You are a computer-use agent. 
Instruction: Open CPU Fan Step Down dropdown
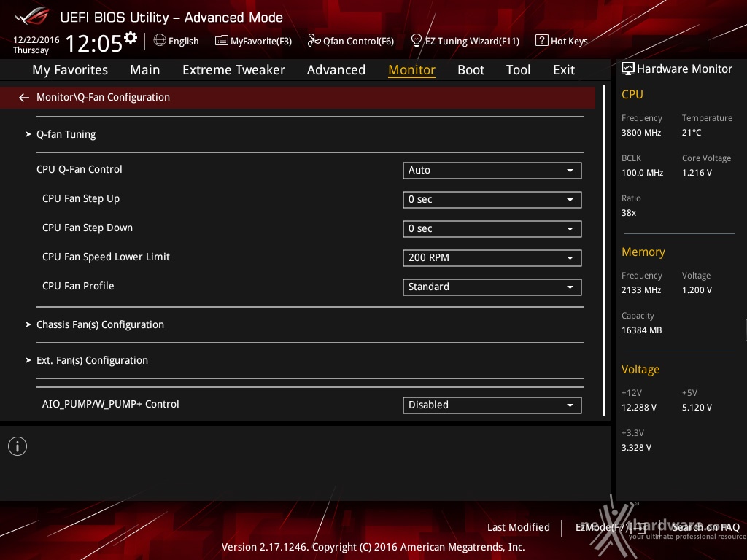tap(492, 228)
